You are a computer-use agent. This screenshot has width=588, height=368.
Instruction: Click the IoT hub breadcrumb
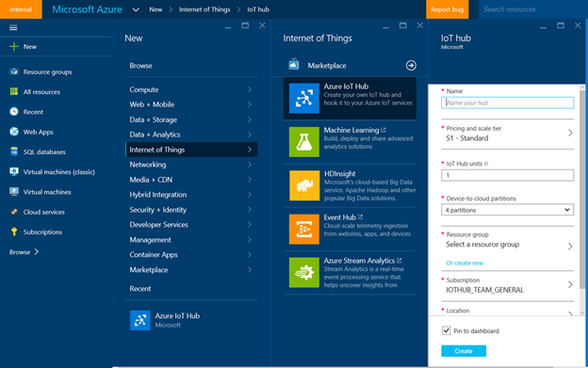click(258, 9)
